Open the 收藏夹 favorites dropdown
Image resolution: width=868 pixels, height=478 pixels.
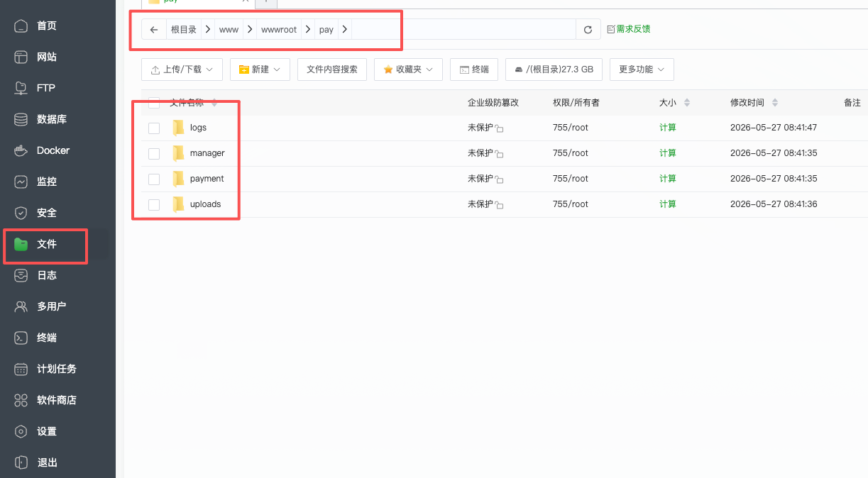[x=408, y=70]
